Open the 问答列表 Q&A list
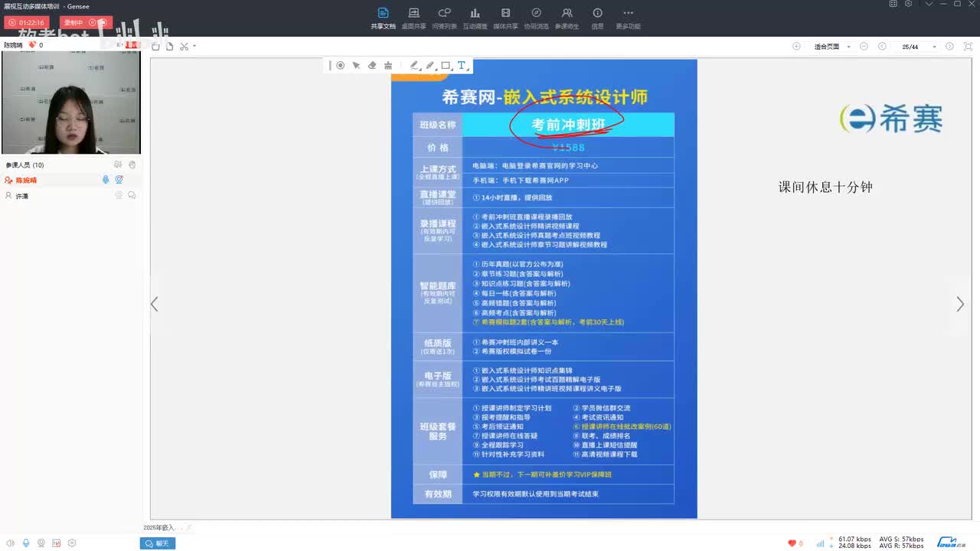Screen dimensions: 980x551 (444, 18)
